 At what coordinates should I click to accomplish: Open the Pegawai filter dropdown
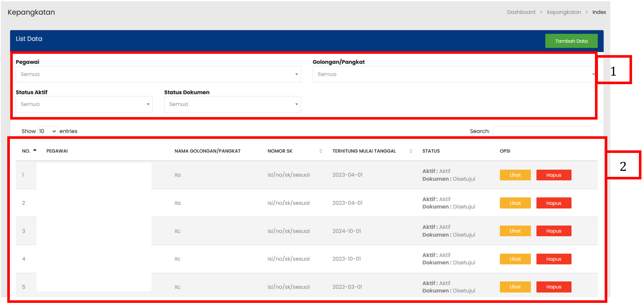(158, 74)
